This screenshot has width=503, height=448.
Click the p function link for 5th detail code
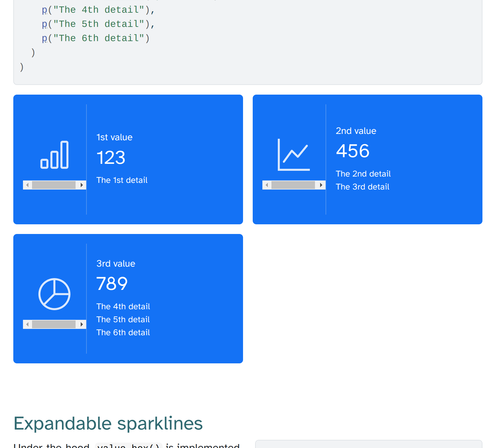tap(44, 24)
